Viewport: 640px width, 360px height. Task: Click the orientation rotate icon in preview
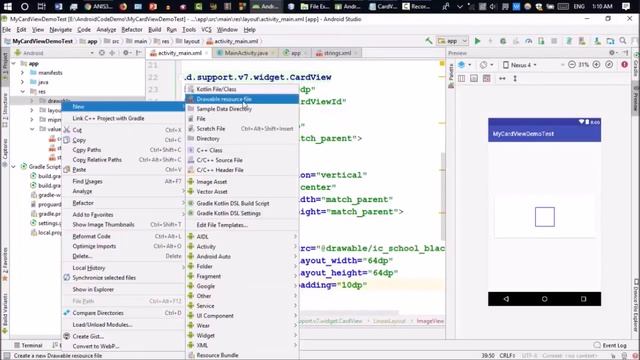point(485,64)
